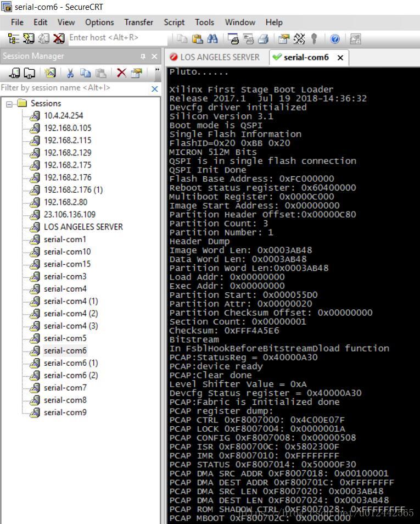Image resolution: width=420 pixels, height=524 pixels.
Task: Open the Window menu
Action: tap(240, 23)
